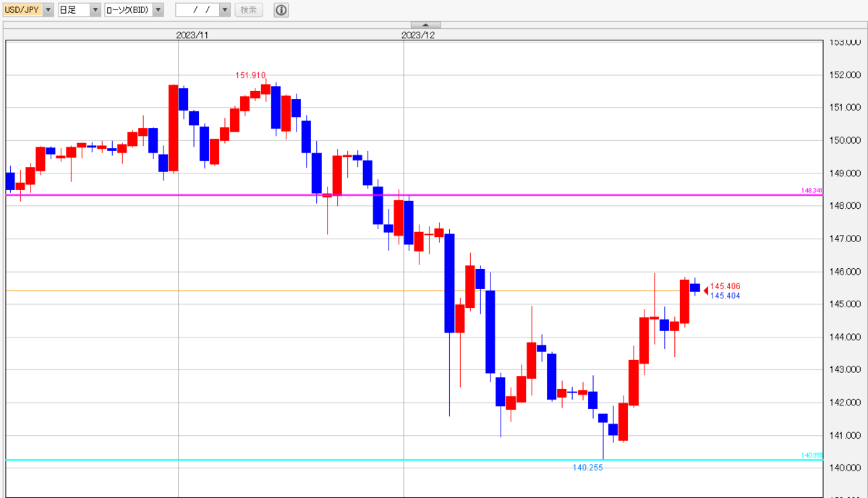
Task: Open the 日足 timeframe dropdown
Action: tap(95, 10)
